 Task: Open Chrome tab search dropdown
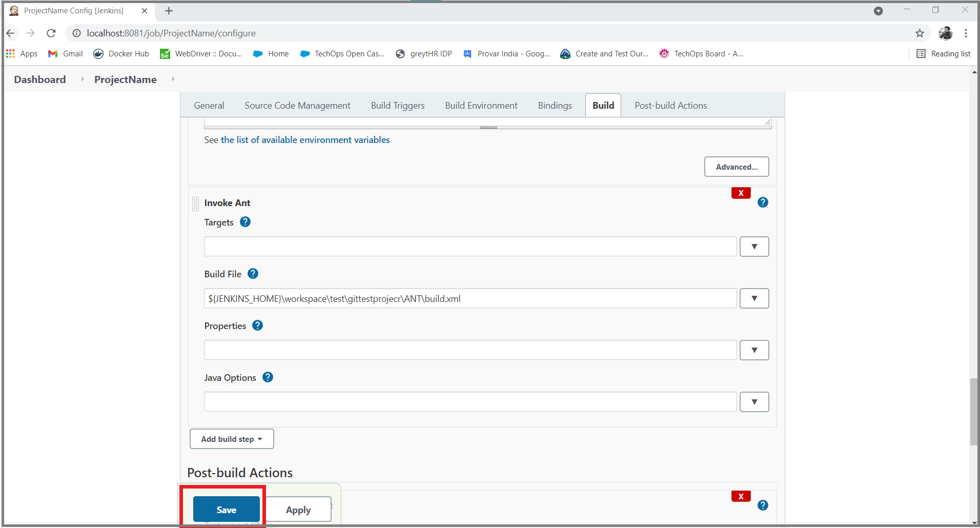(878, 11)
